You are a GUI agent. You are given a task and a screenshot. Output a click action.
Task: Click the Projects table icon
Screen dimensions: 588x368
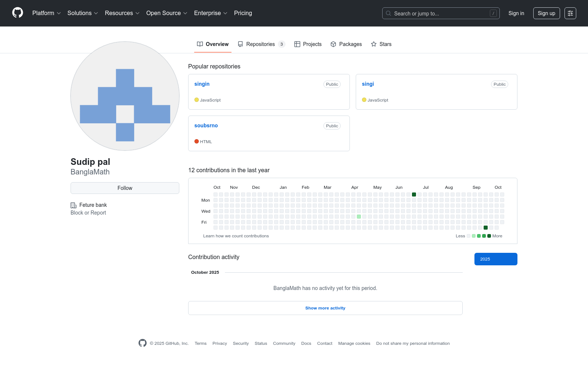click(297, 44)
